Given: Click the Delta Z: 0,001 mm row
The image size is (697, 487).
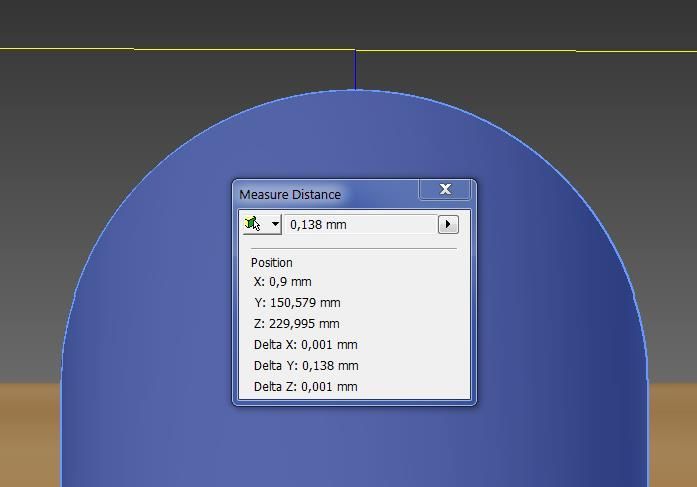Looking at the screenshot, I should (305, 386).
